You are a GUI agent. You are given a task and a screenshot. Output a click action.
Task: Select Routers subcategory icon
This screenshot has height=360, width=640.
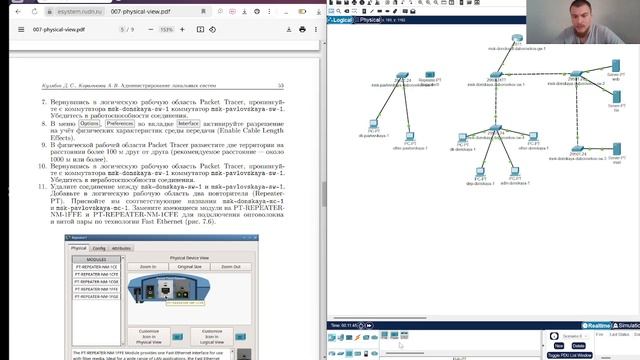(332, 353)
